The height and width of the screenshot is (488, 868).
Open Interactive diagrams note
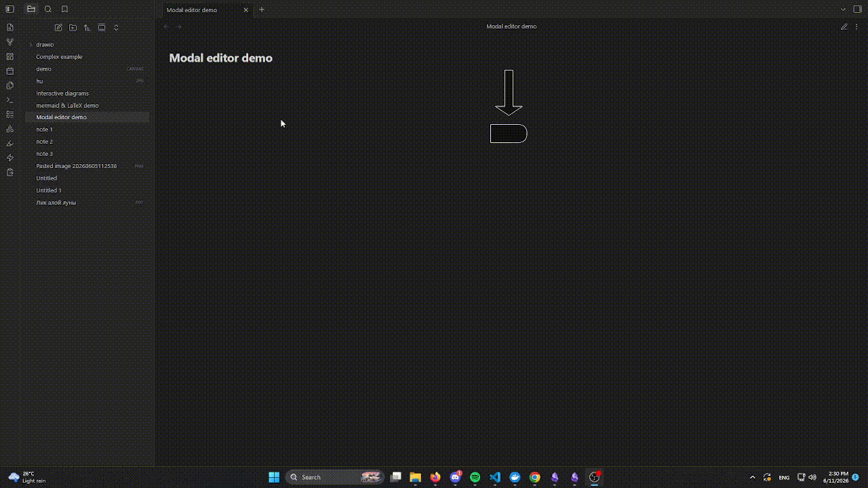pyautogui.click(x=87, y=94)
